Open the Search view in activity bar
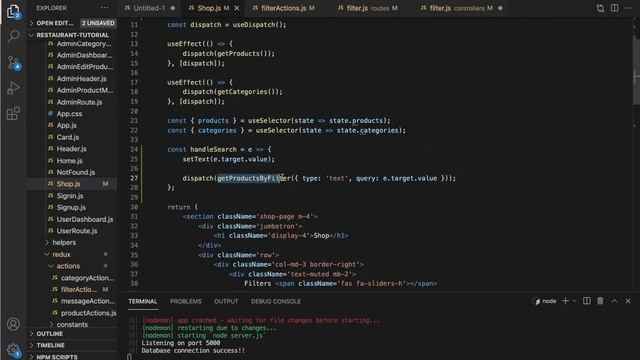 pyautogui.click(x=13, y=37)
